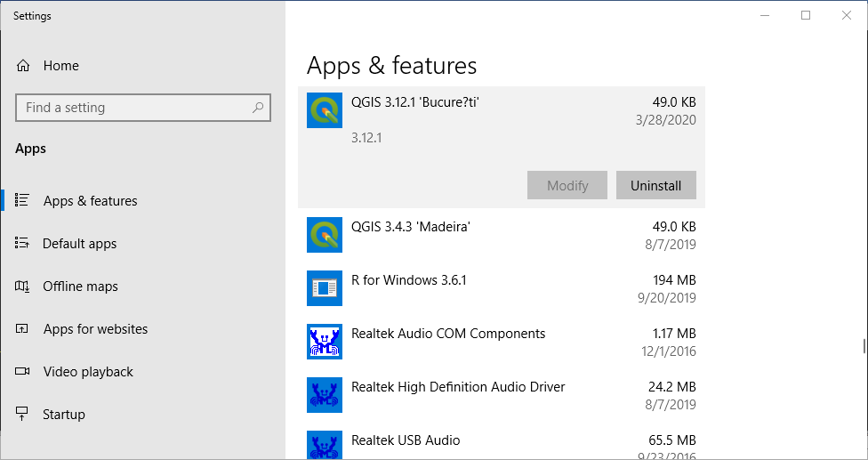Maximize the Settings window

[806, 15]
